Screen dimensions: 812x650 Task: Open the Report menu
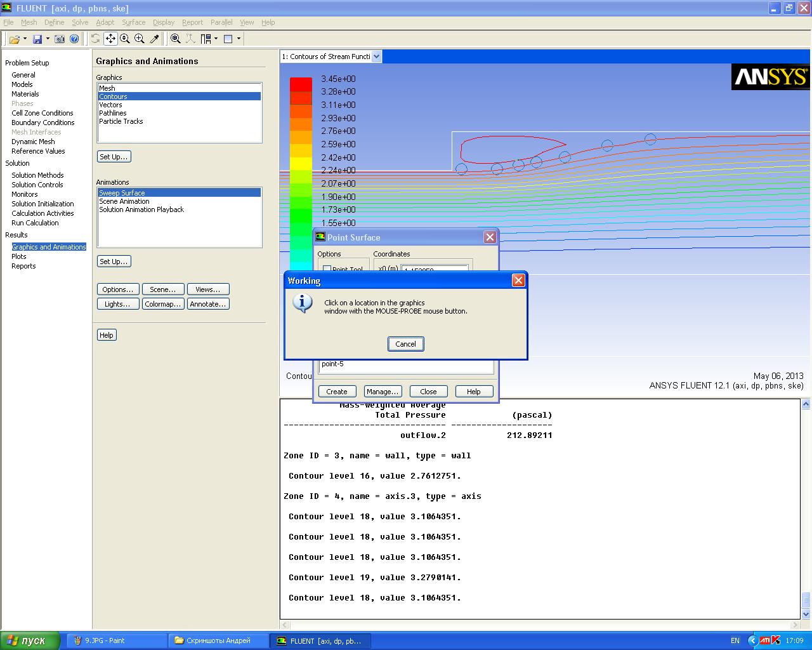193,22
